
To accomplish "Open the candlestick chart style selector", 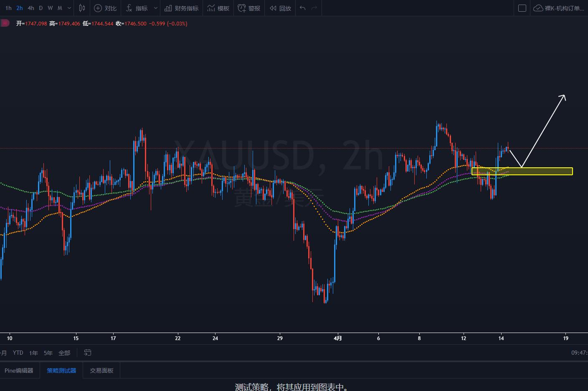I will pyautogui.click(x=82, y=8).
